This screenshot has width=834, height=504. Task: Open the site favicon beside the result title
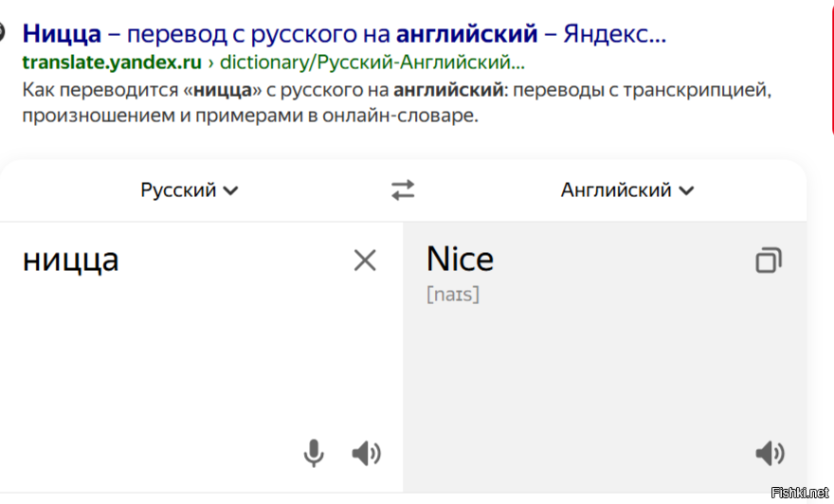2,32
